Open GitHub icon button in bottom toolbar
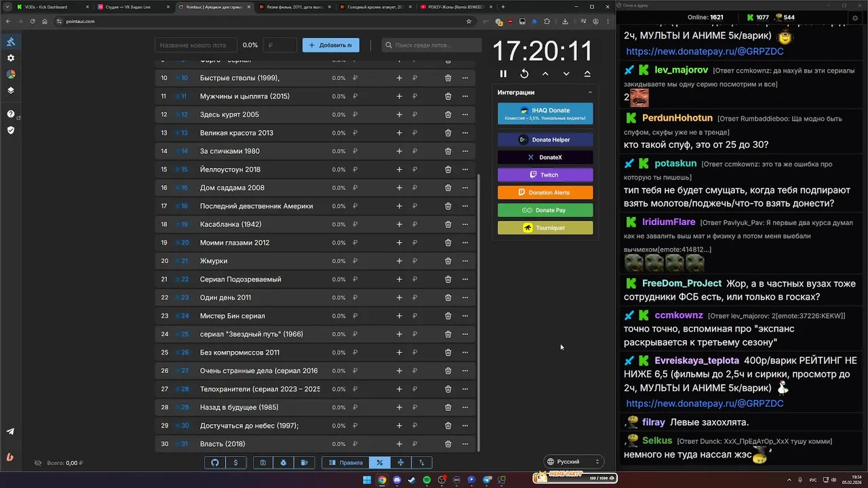 point(215,462)
